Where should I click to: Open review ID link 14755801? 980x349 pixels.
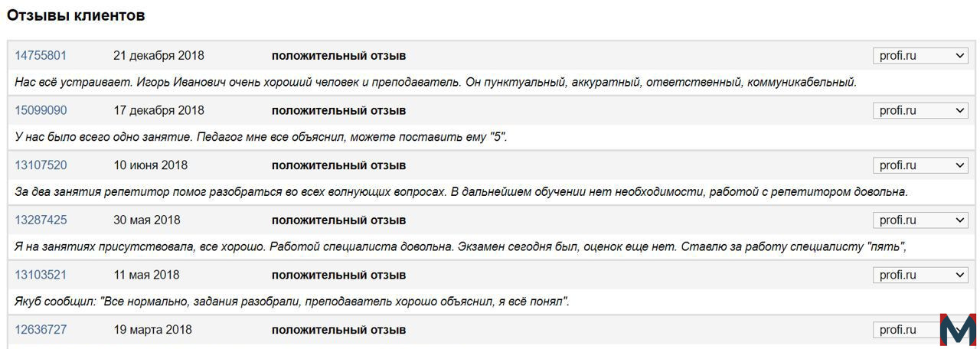[x=41, y=56]
